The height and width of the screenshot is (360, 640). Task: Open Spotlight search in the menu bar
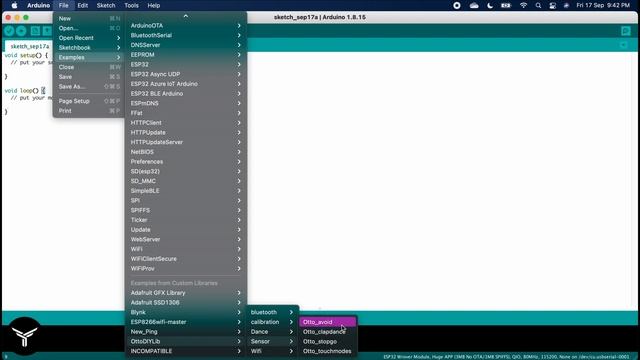pos(538,5)
